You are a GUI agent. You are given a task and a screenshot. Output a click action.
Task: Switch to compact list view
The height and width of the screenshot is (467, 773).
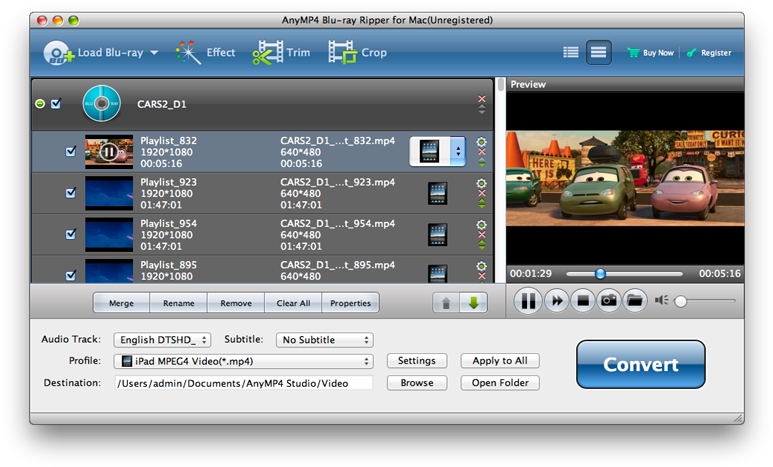click(571, 52)
